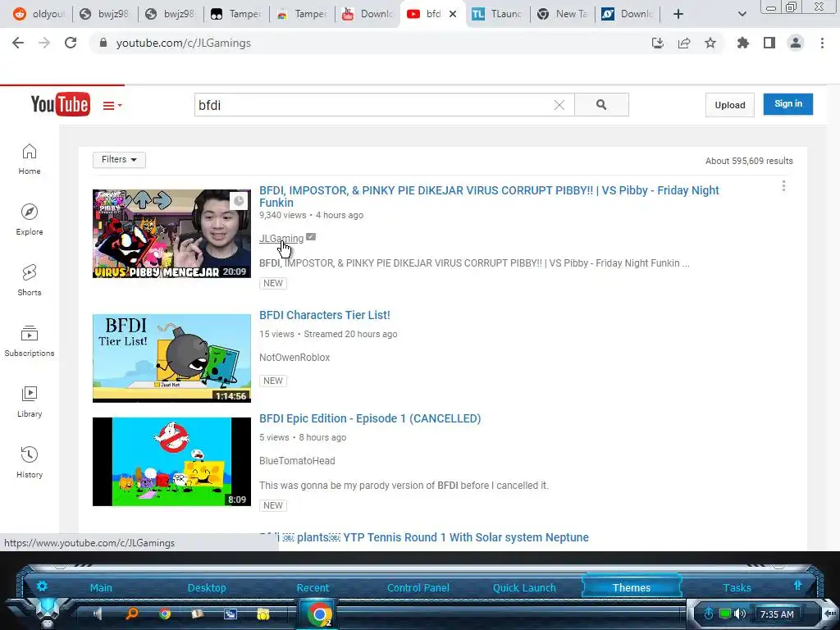Screen dimensions: 840x630
Task: Select Quick Launch in the dock menu
Action: (524, 587)
